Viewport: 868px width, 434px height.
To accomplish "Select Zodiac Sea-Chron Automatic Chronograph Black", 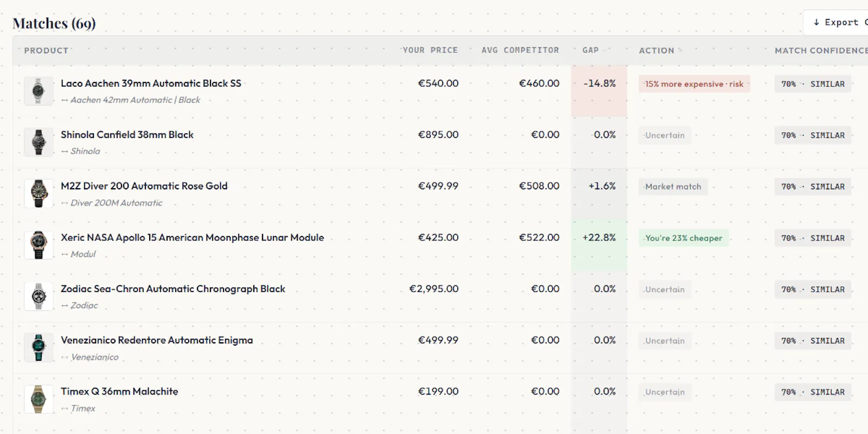I will click(x=173, y=289).
